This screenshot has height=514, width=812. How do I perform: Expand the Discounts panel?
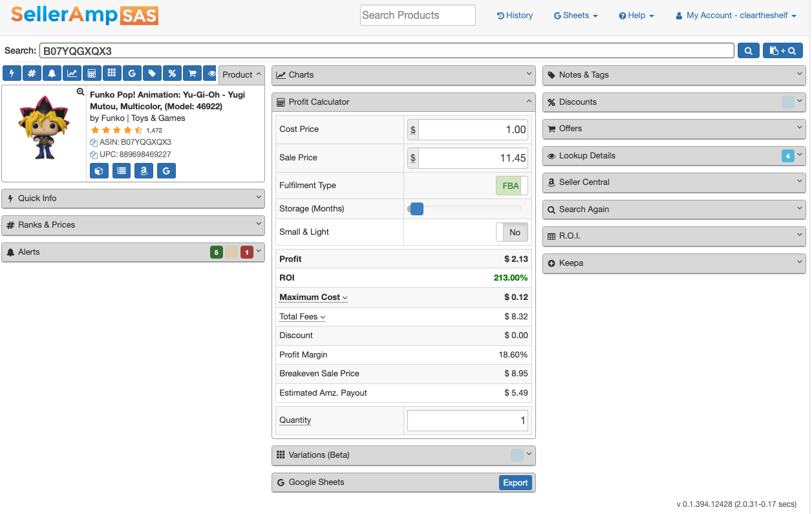coord(674,102)
